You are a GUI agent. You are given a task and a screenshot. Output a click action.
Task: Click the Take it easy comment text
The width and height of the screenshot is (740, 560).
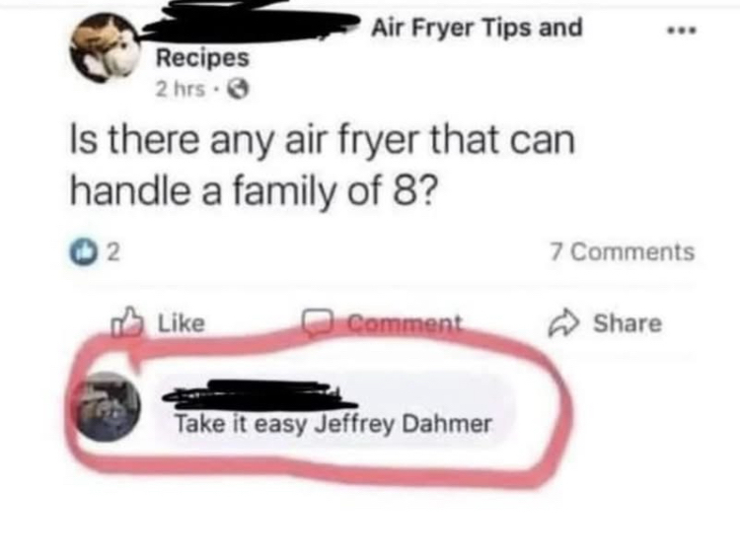coord(333,424)
